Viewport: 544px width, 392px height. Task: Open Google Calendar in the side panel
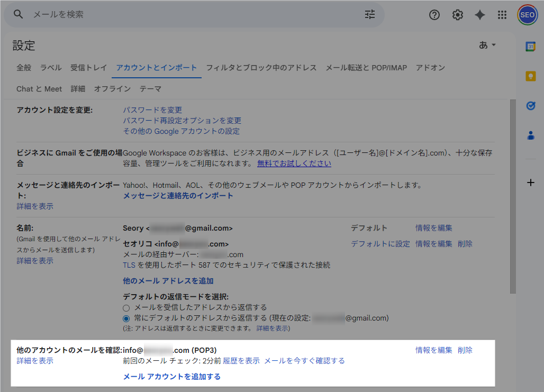pos(531,48)
